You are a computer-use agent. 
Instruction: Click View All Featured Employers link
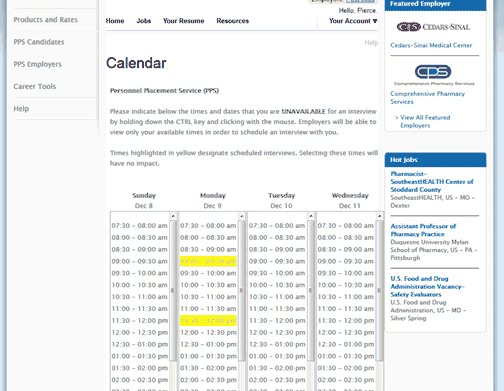pyautogui.click(x=425, y=121)
